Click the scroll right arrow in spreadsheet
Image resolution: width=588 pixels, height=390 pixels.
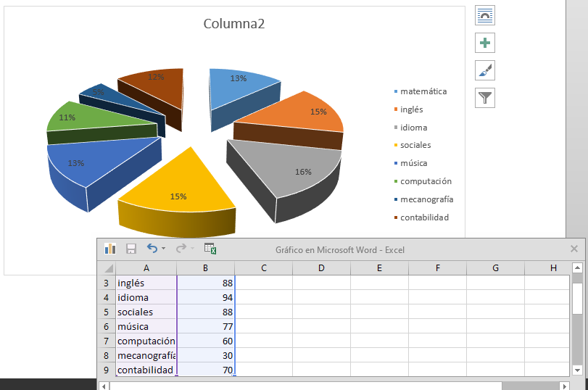(564, 386)
